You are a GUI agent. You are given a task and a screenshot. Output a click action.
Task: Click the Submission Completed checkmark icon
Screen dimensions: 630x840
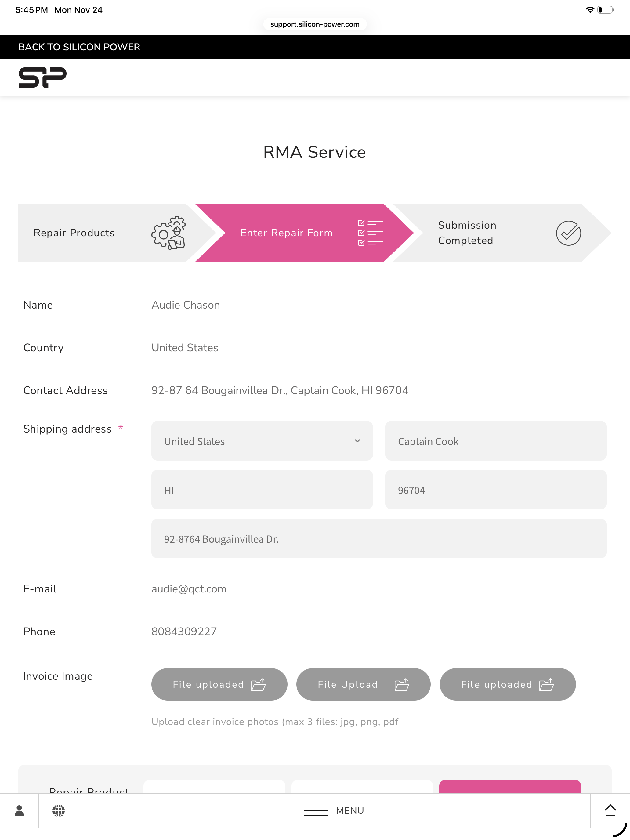point(568,233)
